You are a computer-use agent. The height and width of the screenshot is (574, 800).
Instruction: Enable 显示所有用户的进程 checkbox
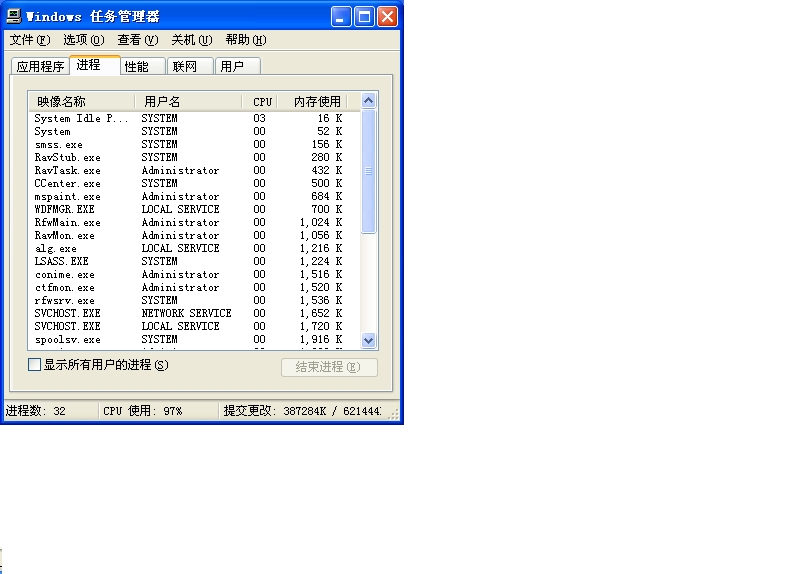[x=34, y=365]
